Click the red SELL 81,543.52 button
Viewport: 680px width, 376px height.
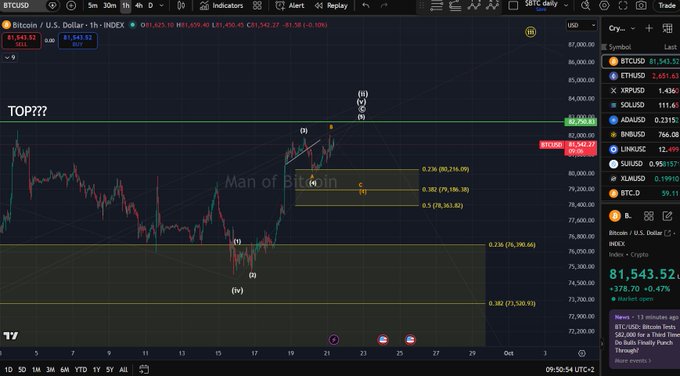pyautogui.click(x=21, y=41)
